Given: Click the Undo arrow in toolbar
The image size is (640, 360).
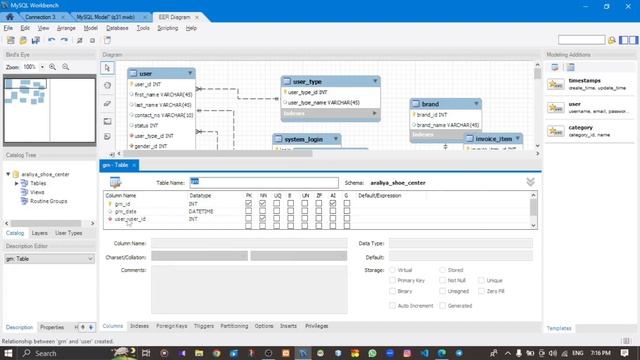Looking at the screenshot, I should point(51,40).
